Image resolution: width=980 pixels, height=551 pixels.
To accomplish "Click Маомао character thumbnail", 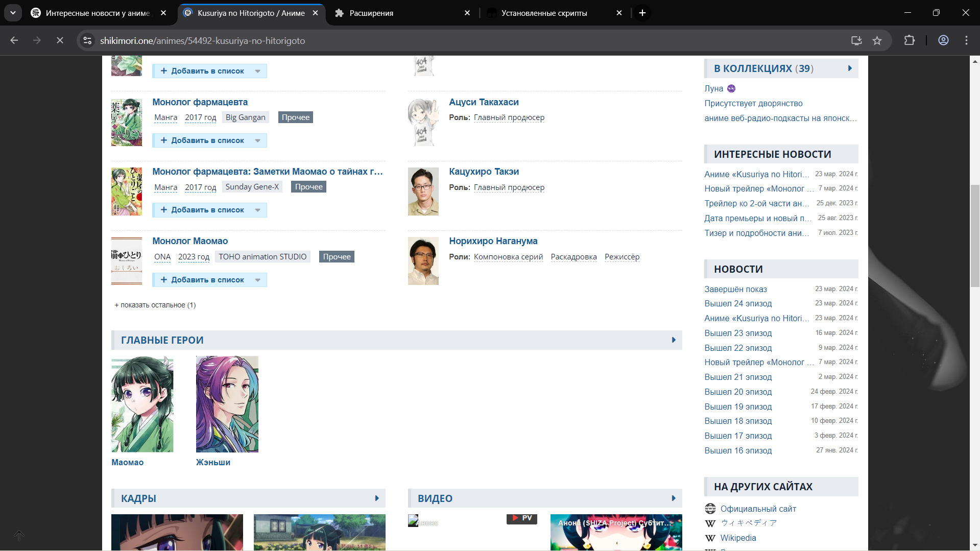I will pos(142,403).
